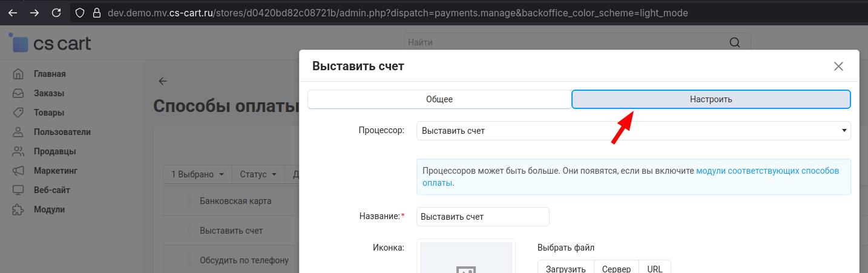Click the monitor icon beside Веб-сайт
868x273 pixels.
[x=18, y=190]
